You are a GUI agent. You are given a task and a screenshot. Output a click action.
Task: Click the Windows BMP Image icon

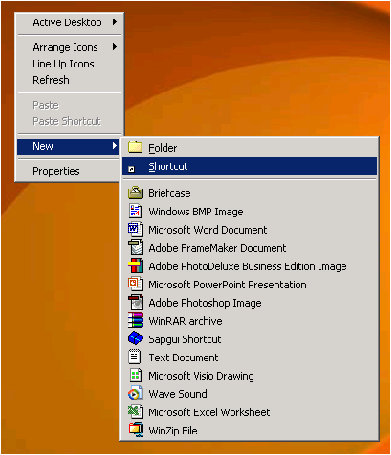(135, 211)
